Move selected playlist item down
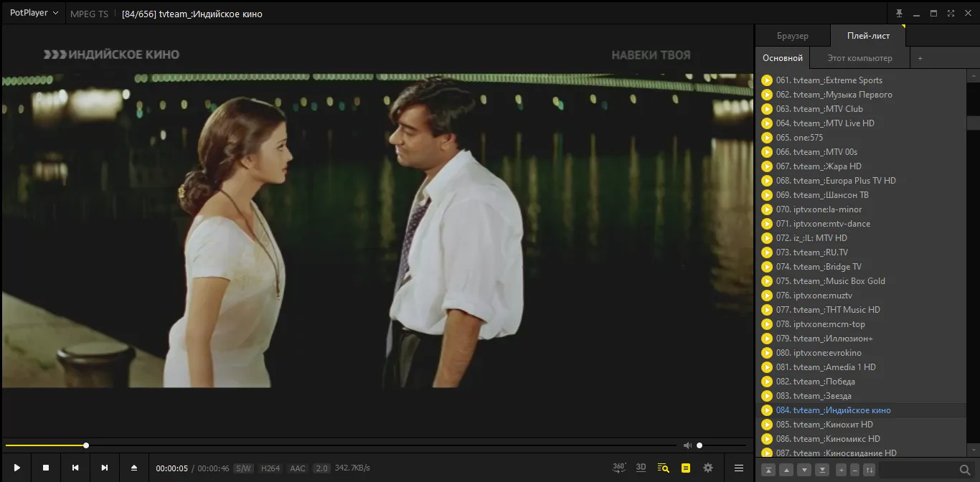The height and width of the screenshot is (482, 980). 804,470
